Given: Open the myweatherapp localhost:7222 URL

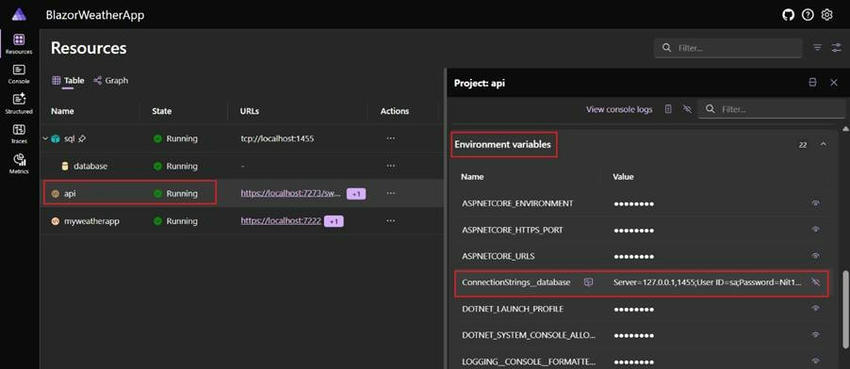Looking at the screenshot, I should [281, 221].
